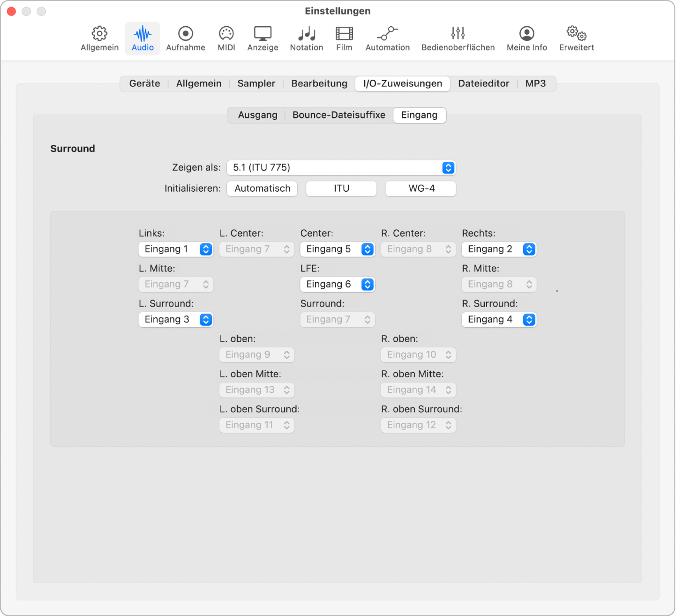The image size is (676, 616).
Task: Close the Einstellungen window
Action: 12,11
